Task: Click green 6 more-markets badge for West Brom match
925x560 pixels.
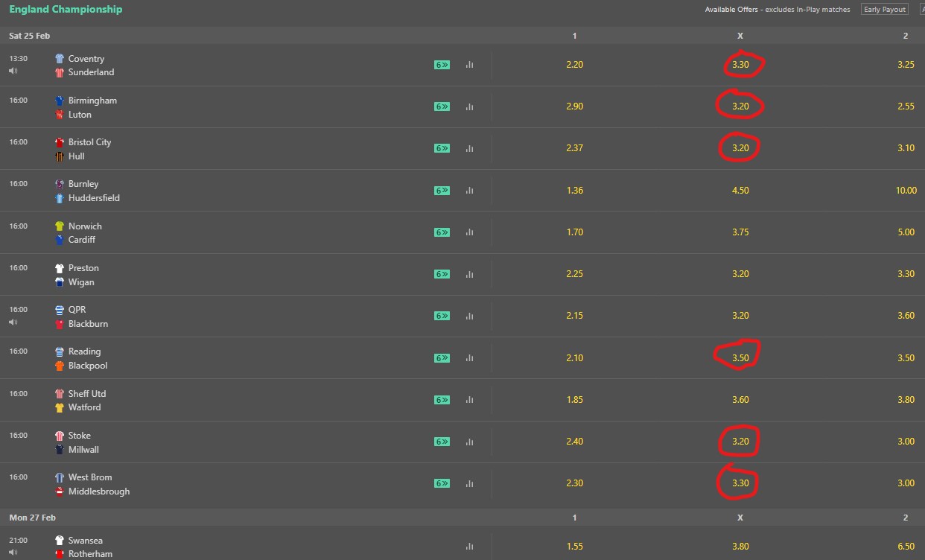Action: point(442,483)
